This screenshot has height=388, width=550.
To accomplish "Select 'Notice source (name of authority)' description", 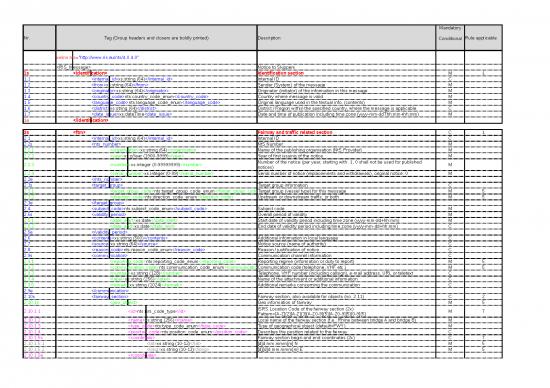I will pyautogui.click(x=292, y=244).
